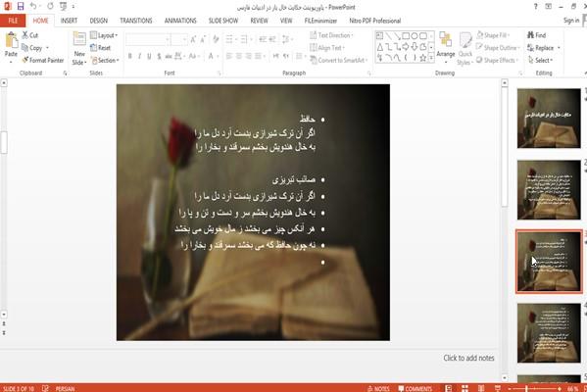Click the Save icon in quick access toolbar
The image size is (587, 392).
pos(21,6)
